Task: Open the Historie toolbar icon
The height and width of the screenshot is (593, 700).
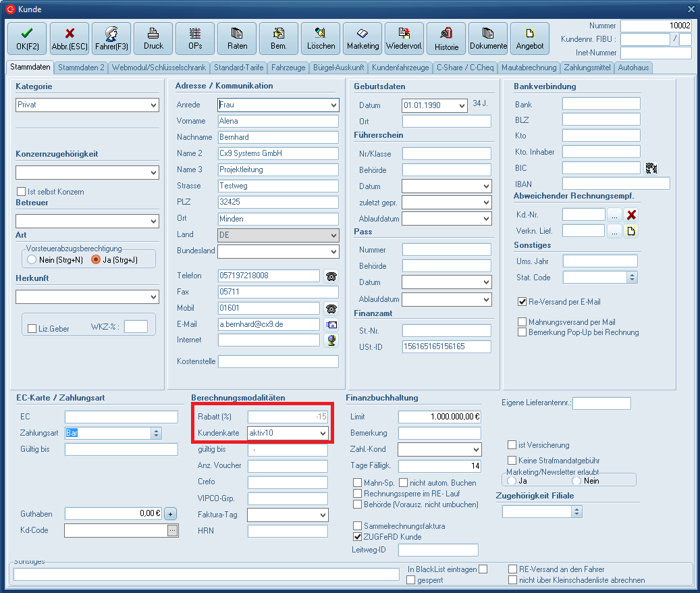Action: (446, 38)
